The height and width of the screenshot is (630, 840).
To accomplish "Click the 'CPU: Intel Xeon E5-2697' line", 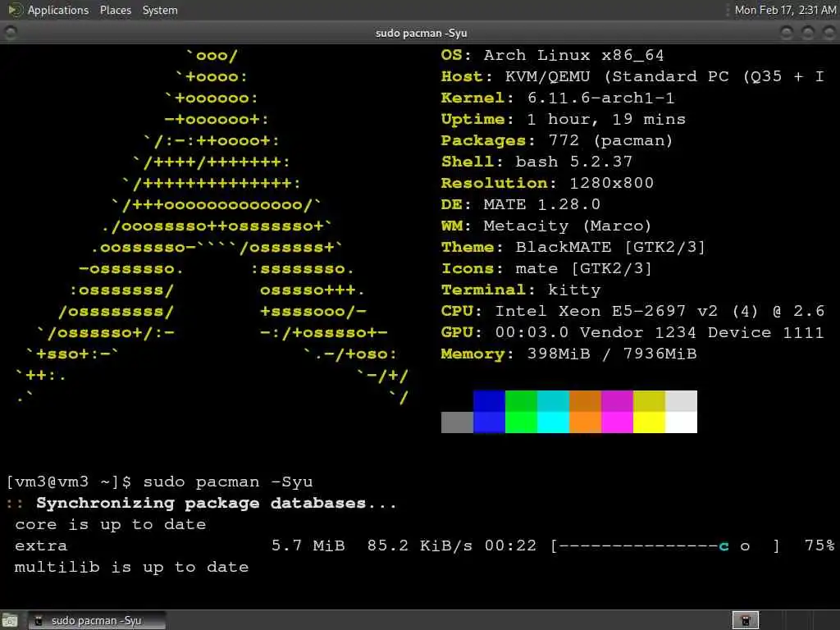I will pyautogui.click(x=632, y=311).
